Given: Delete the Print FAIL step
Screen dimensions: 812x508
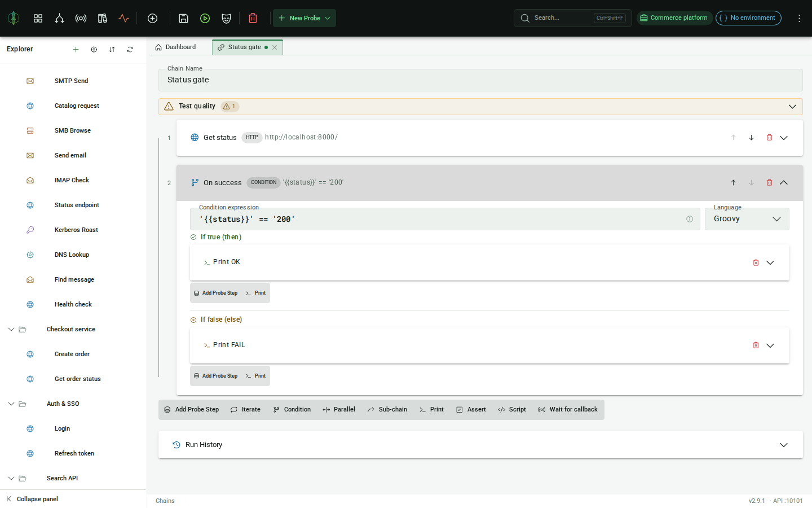Looking at the screenshot, I should click(x=756, y=345).
